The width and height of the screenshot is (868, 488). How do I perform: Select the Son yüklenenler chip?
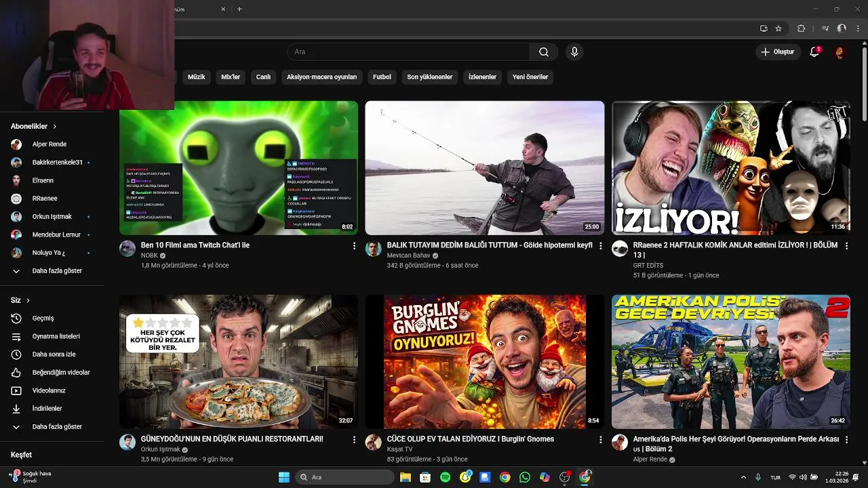[430, 77]
